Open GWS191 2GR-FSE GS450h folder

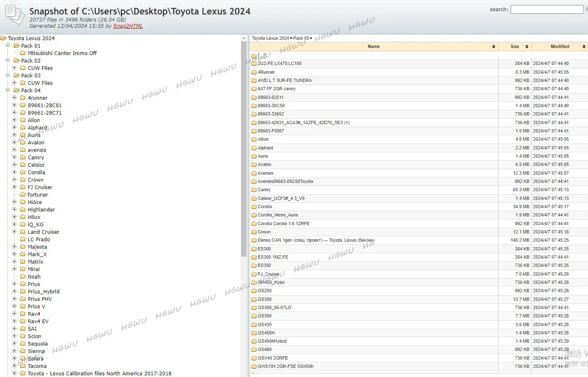pos(286,366)
